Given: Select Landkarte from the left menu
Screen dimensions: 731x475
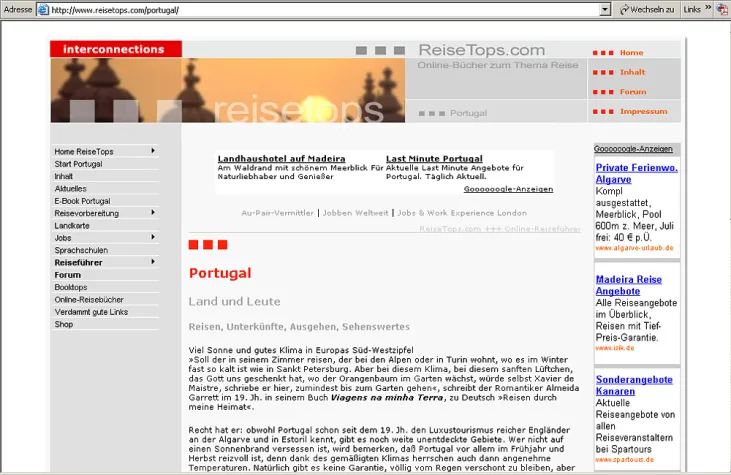Looking at the screenshot, I should (72, 225).
